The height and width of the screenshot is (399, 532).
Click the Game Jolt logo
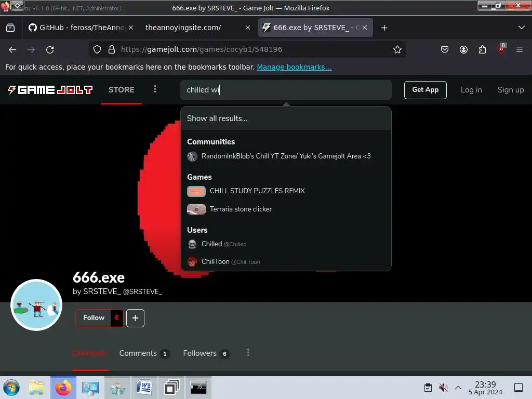pyautogui.click(x=50, y=89)
